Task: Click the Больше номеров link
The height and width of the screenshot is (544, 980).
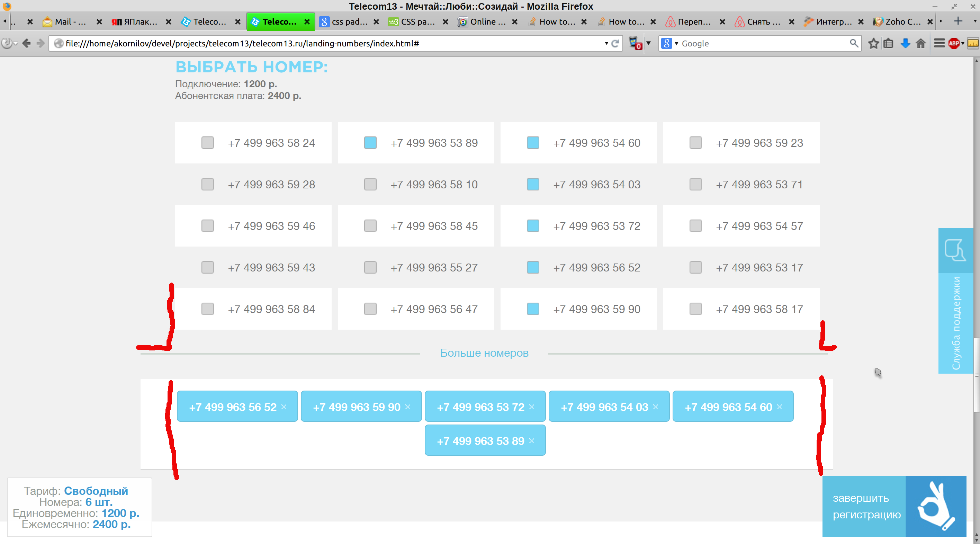Action: click(484, 353)
